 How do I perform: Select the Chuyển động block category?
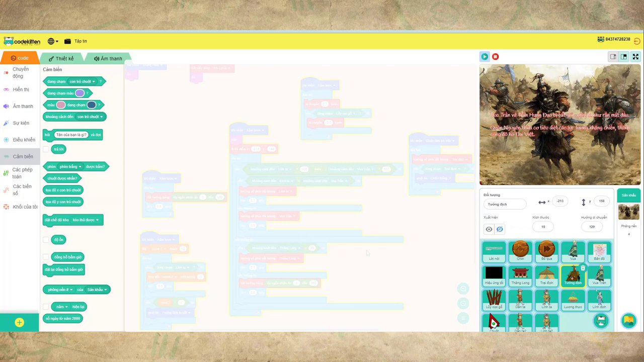pos(20,72)
